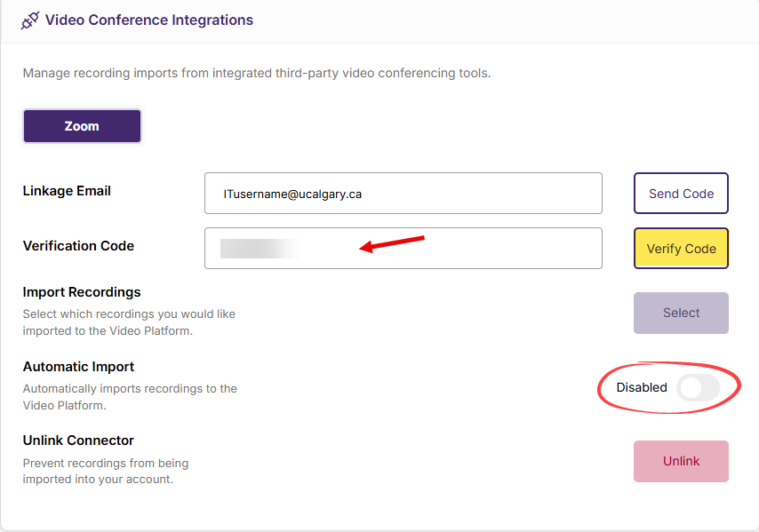Click the Linkage Email label

click(x=67, y=191)
